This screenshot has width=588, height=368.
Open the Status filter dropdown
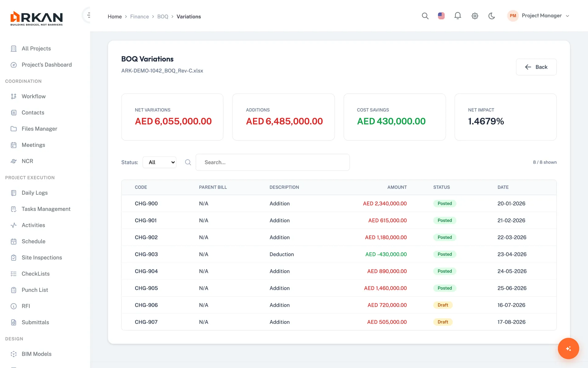click(160, 162)
